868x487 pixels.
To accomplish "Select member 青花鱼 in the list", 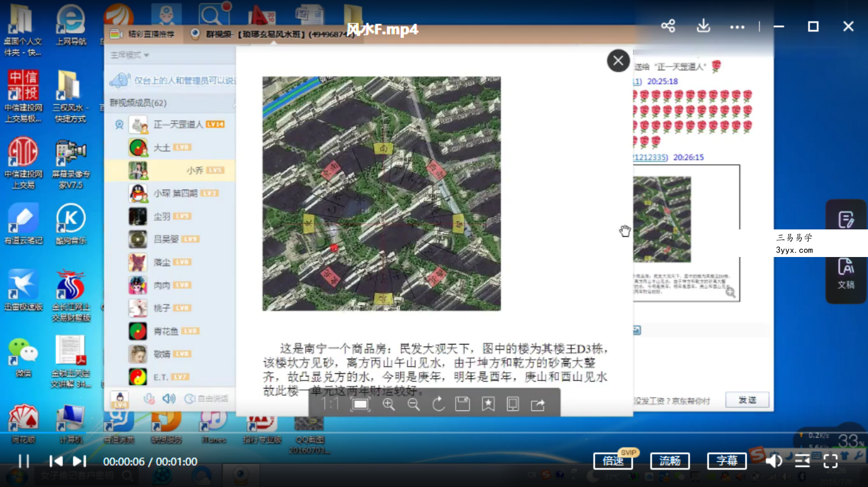I will [170, 331].
